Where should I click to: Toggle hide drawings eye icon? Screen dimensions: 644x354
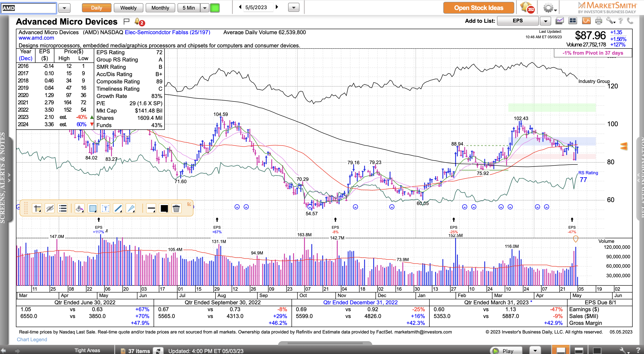click(50, 208)
